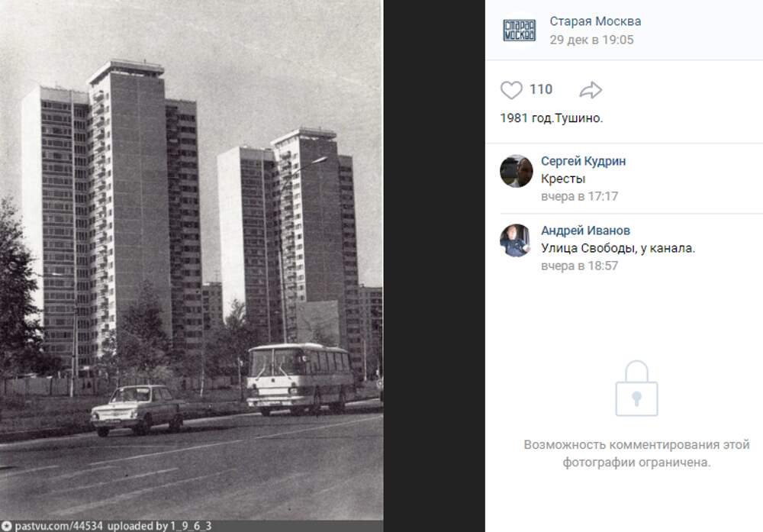The image size is (763, 532).
Task: Click the caption 1981 год.Тушино.
Action: coord(552,118)
